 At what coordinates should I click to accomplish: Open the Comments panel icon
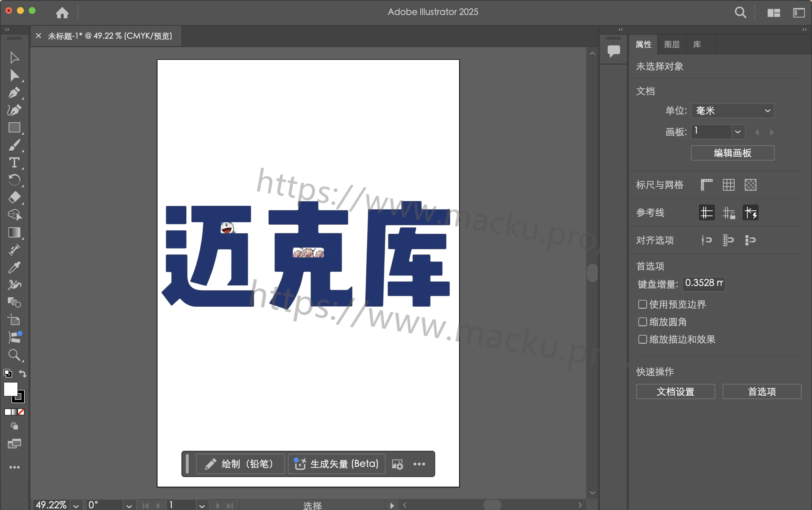click(614, 51)
